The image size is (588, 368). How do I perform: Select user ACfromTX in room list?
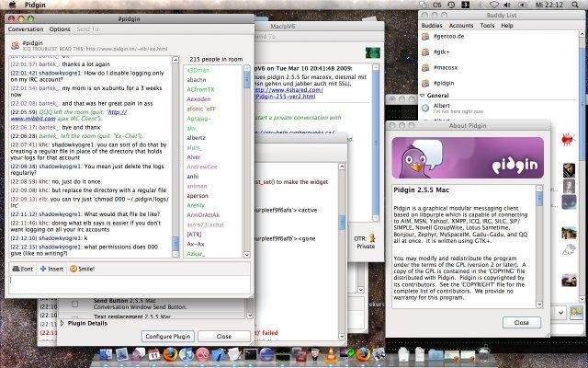coord(200,89)
